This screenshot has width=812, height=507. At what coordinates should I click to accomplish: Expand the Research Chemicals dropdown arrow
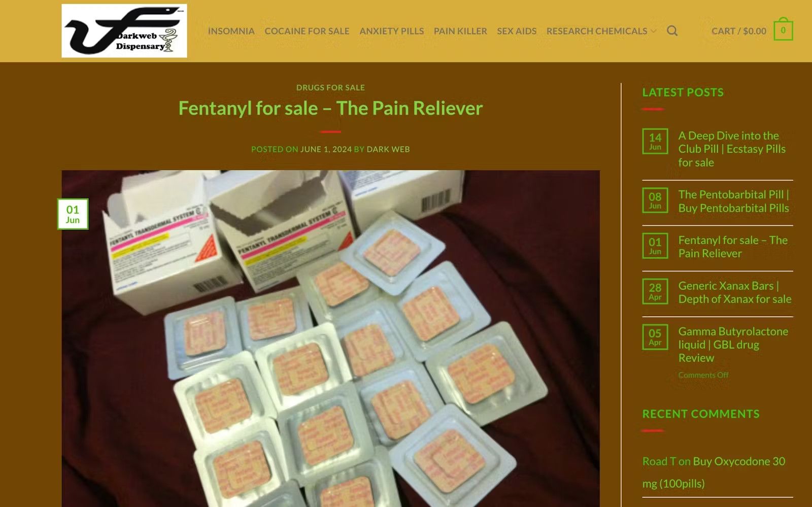point(654,31)
